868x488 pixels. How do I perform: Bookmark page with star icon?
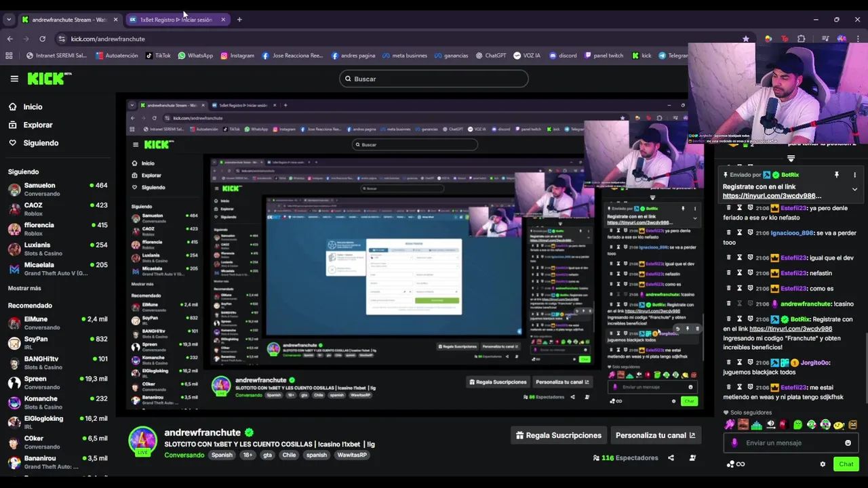point(746,39)
